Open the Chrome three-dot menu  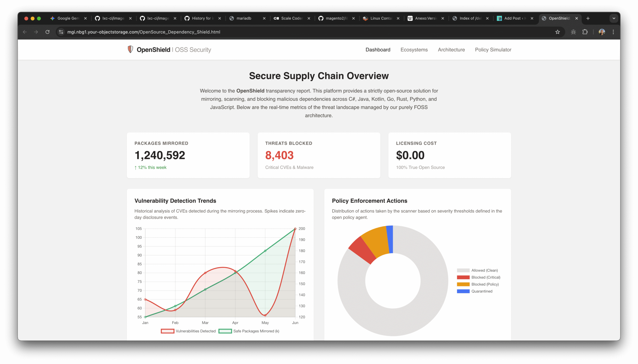coord(613,32)
